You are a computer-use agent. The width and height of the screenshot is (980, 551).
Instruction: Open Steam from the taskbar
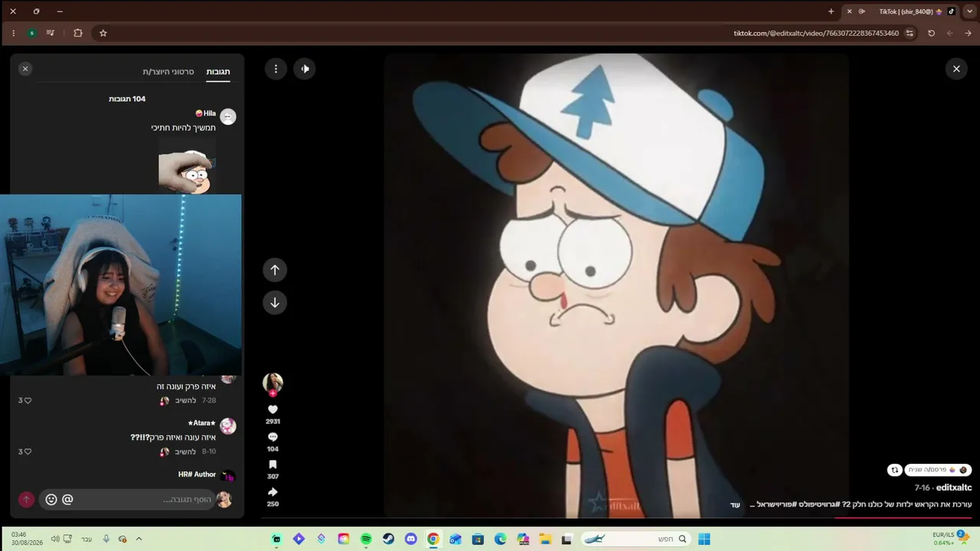pyautogui.click(x=388, y=539)
